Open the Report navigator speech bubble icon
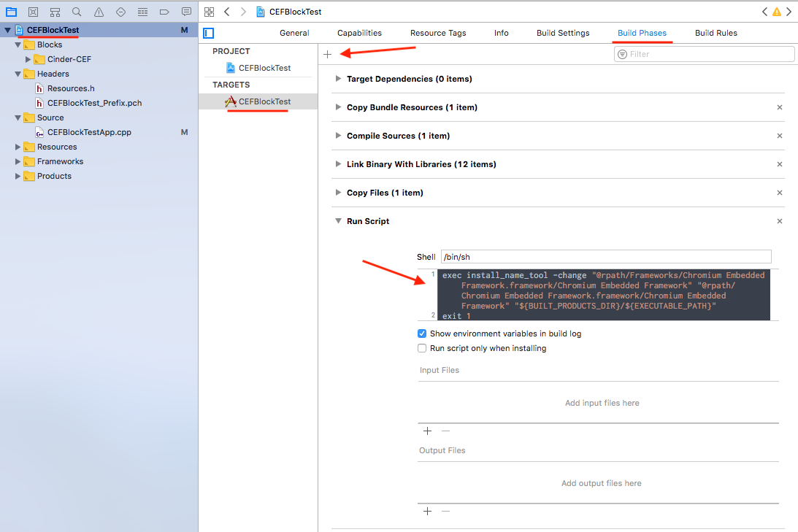The height and width of the screenshot is (532, 798). 186,12
